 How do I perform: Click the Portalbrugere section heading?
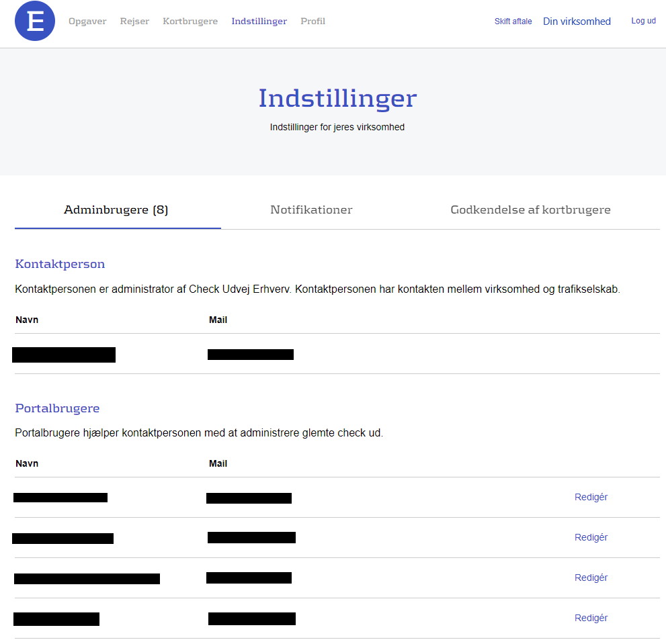pyautogui.click(x=57, y=408)
